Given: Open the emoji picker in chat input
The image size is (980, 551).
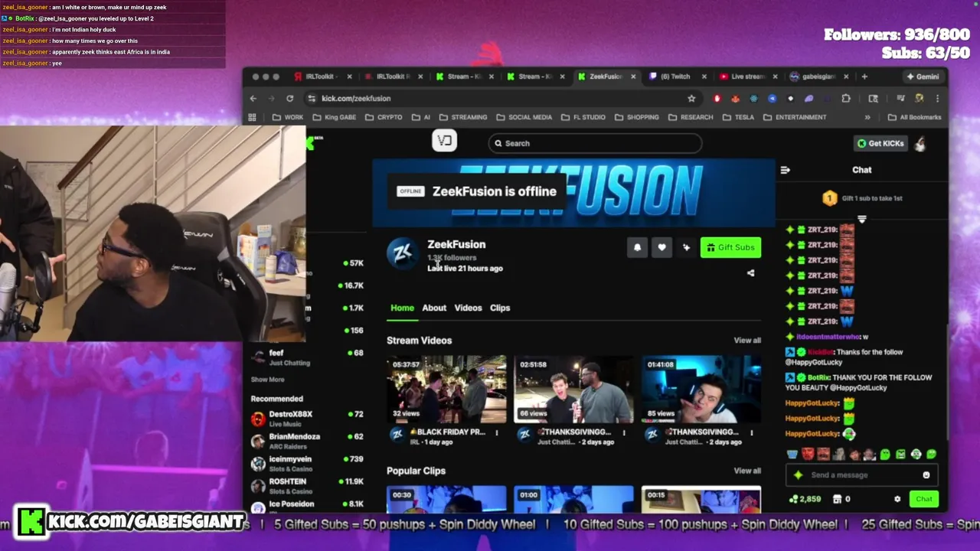Looking at the screenshot, I should (x=926, y=475).
